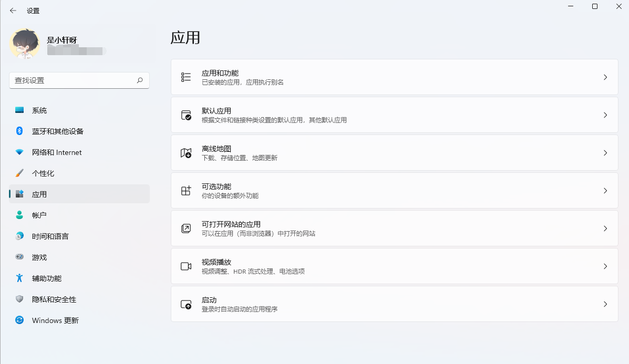
Task: Click the Windows 更新 sync icon
Action: tap(19, 320)
